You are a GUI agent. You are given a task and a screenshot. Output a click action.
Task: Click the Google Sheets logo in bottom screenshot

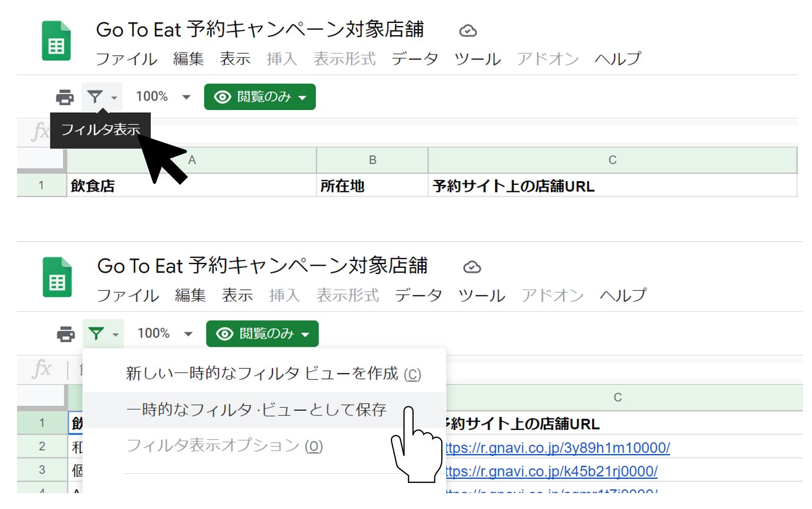click(57, 277)
